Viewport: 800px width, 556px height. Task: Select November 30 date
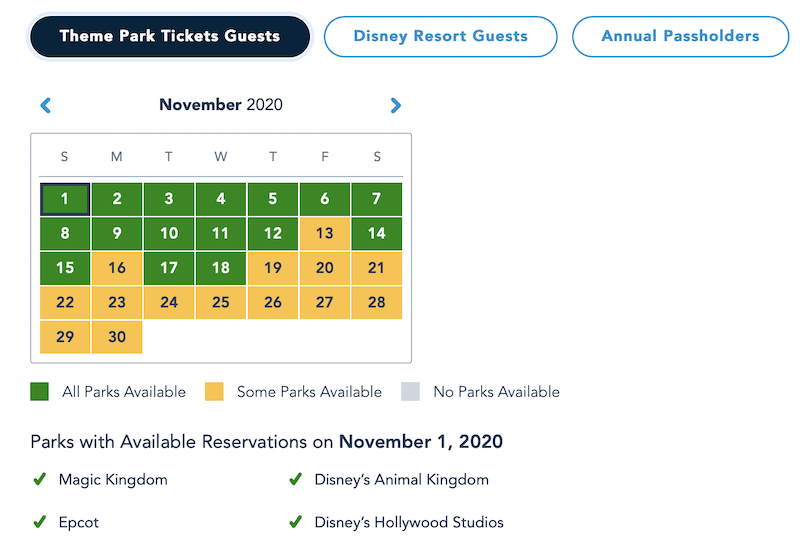click(x=117, y=337)
